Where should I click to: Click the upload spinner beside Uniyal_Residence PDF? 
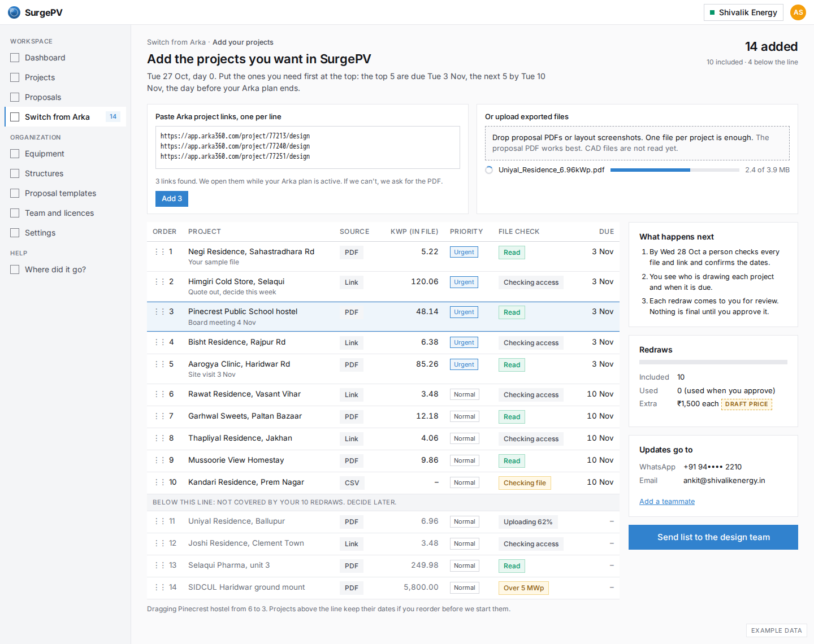pyautogui.click(x=489, y=170)
